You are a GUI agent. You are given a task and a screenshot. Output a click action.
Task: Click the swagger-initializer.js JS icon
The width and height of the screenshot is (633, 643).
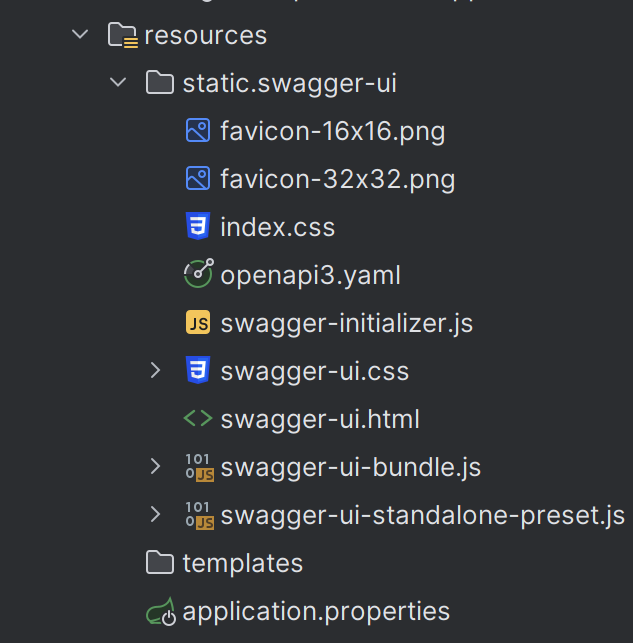(198, 322)
